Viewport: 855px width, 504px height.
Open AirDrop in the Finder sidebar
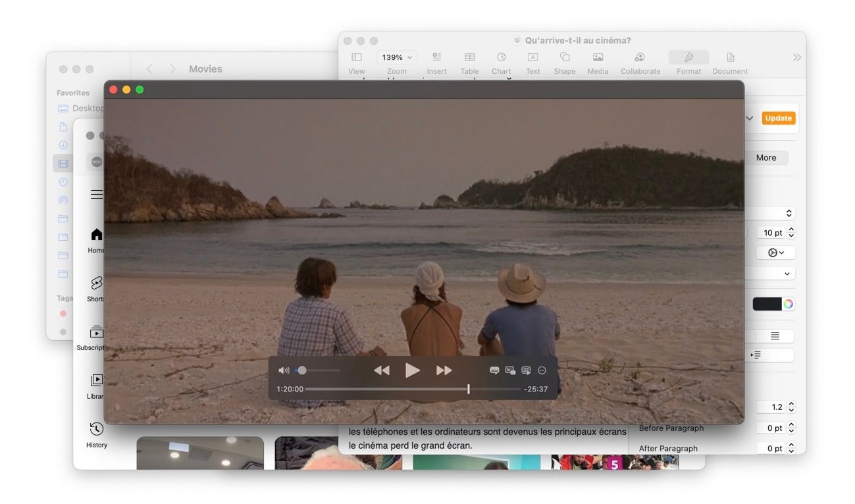tap(63, 200)
